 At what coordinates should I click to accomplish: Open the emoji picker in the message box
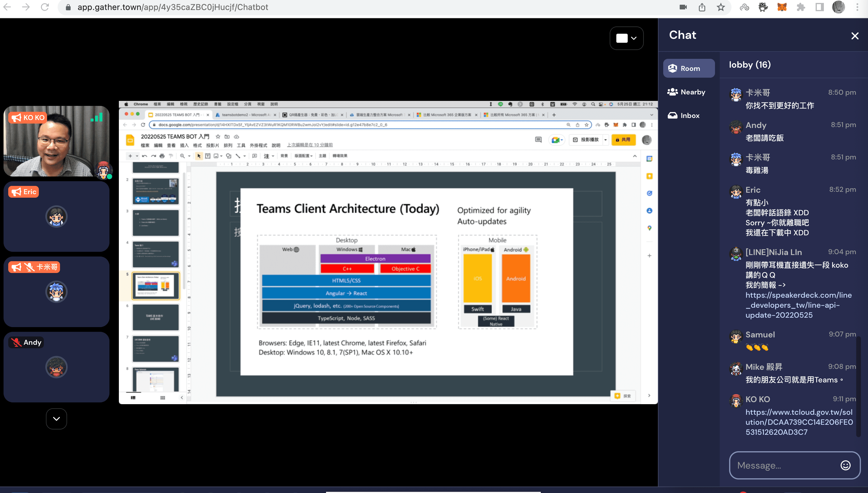845,465
